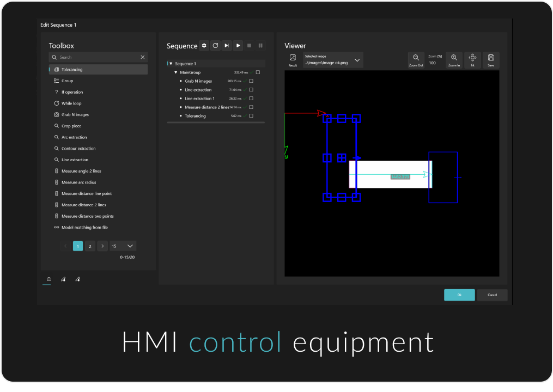Open the items-per-page dropdown showing 15

pyautogui.click(x=123, y=246)
